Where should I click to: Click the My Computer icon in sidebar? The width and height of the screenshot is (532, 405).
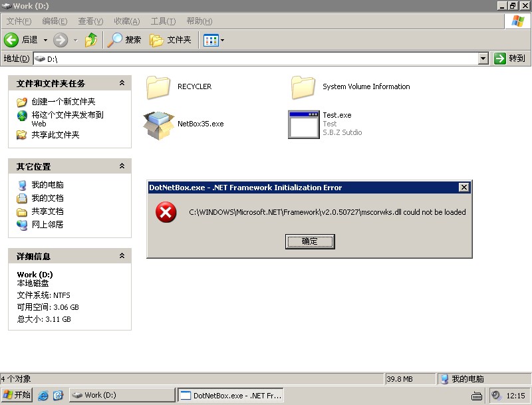click(22, 185)
